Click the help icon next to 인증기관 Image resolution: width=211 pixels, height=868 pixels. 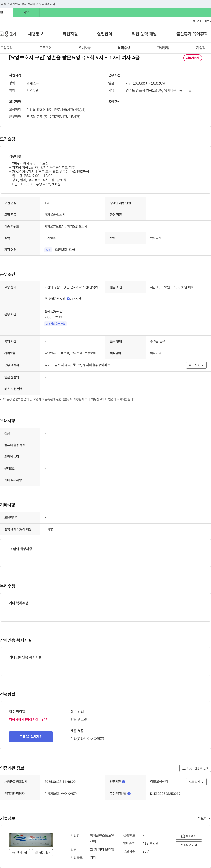pyautogui.click(x=124, y=782)
